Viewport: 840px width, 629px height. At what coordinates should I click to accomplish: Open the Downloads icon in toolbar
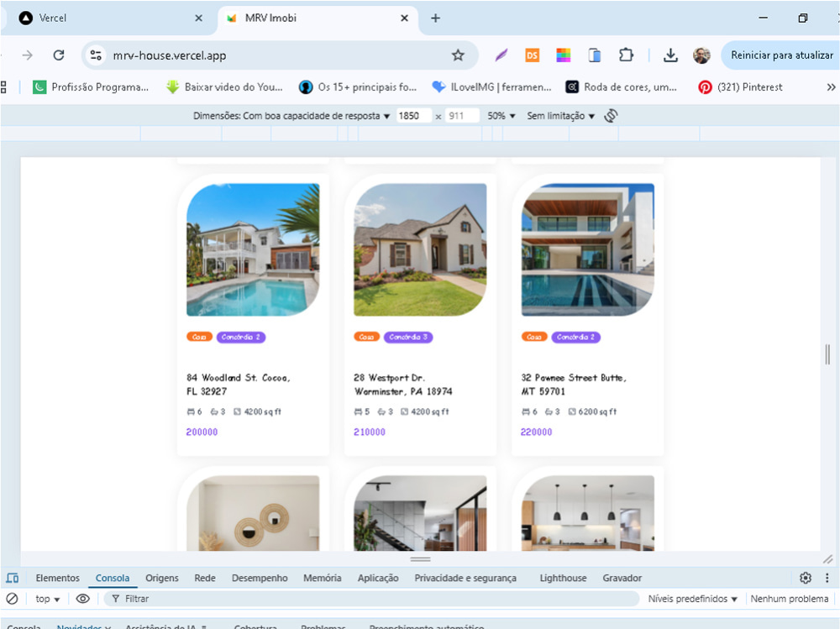[x=670, y=55]
